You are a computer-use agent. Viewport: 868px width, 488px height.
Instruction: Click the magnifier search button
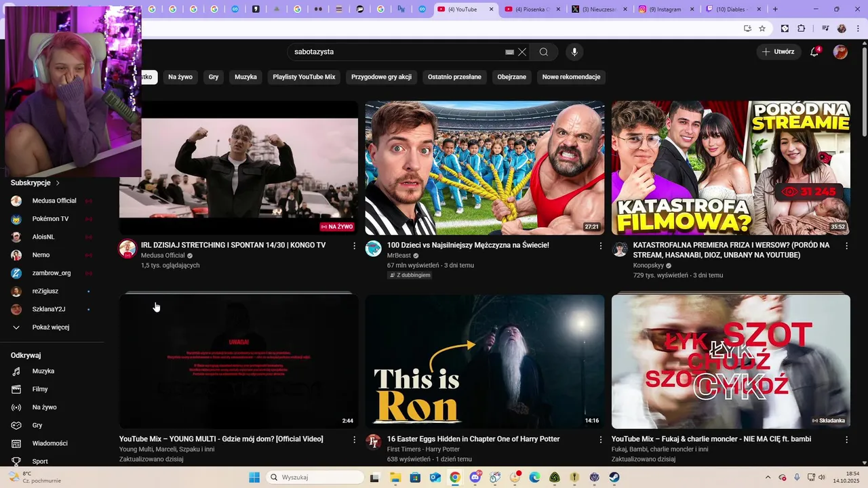544,52
